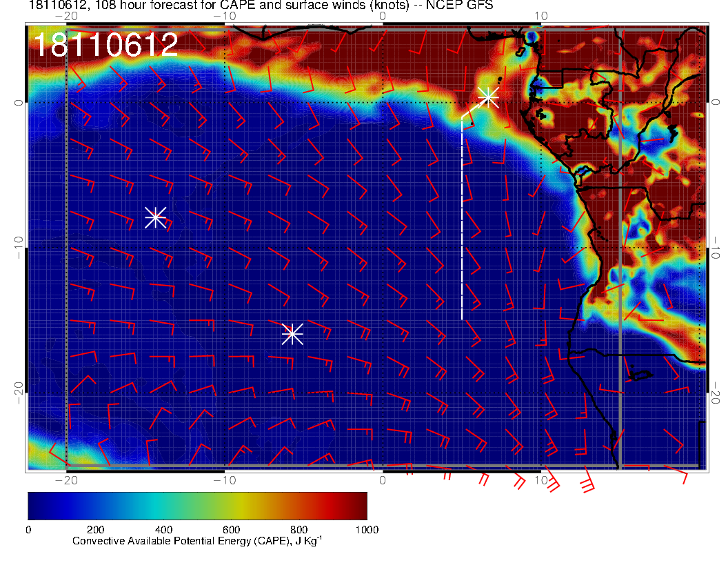728x563 pixels.
Task: Click the 10 longitude label on the bottom axis
Action: 541,480
